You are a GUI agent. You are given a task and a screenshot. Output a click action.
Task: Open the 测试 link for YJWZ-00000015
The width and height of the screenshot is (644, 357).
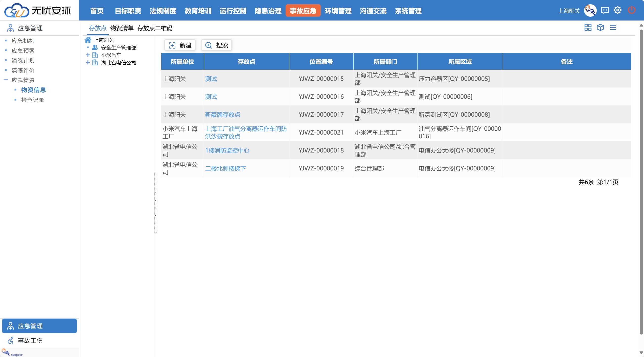pyautogui.click(x=211, y=79)
